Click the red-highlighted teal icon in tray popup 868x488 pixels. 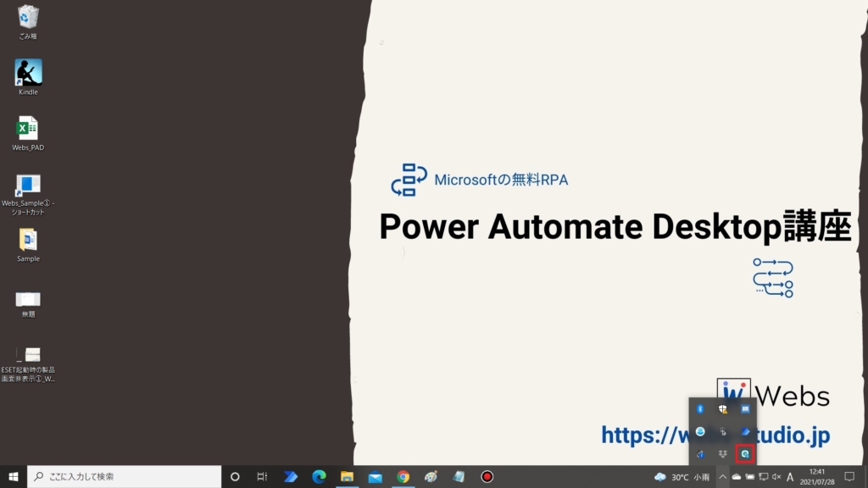(x=745, y=454)
